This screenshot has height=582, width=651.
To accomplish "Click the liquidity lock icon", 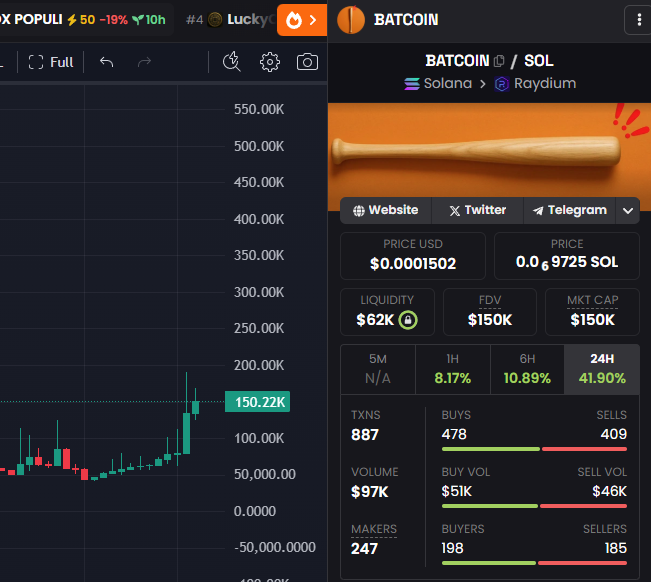I will click(x=408, y=320).
